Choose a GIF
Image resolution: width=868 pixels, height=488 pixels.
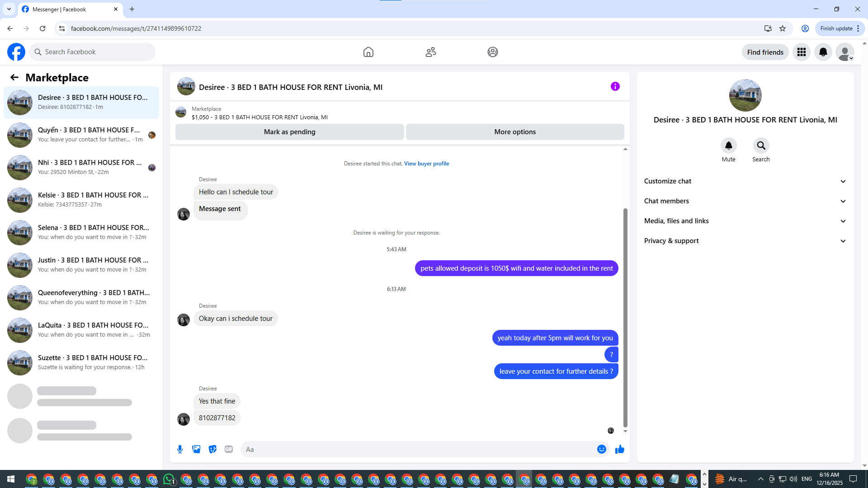click(x=229, y=449)
